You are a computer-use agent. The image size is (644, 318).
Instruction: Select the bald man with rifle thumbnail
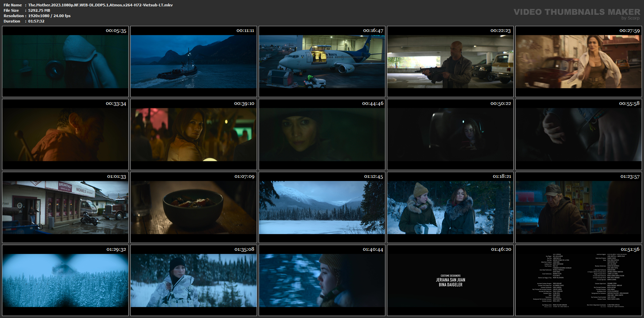[450, 62]
